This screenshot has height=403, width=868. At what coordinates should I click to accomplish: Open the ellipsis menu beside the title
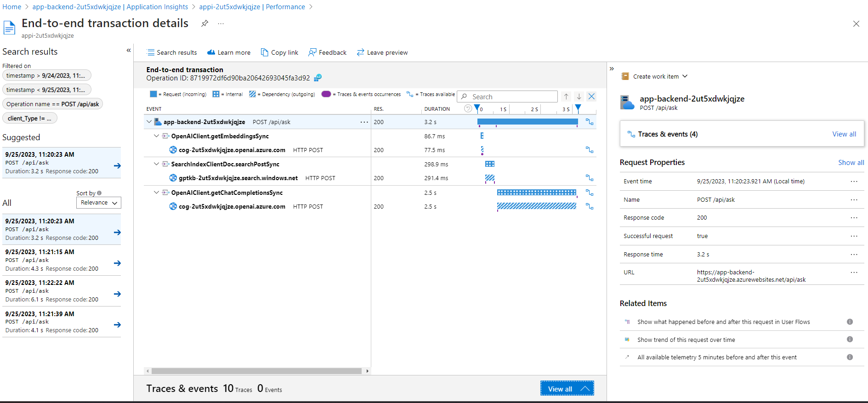tap(221, 23)
